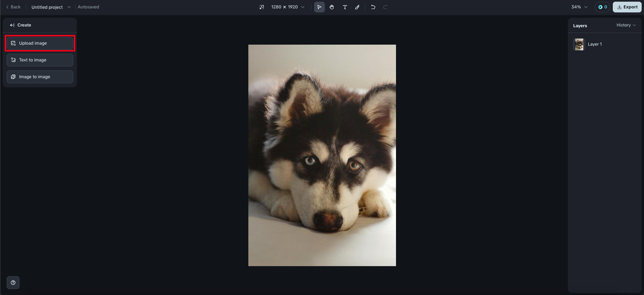This screenshot has height=295, width=644.
Task: Go Back to previous page
Action: point(14,7)
